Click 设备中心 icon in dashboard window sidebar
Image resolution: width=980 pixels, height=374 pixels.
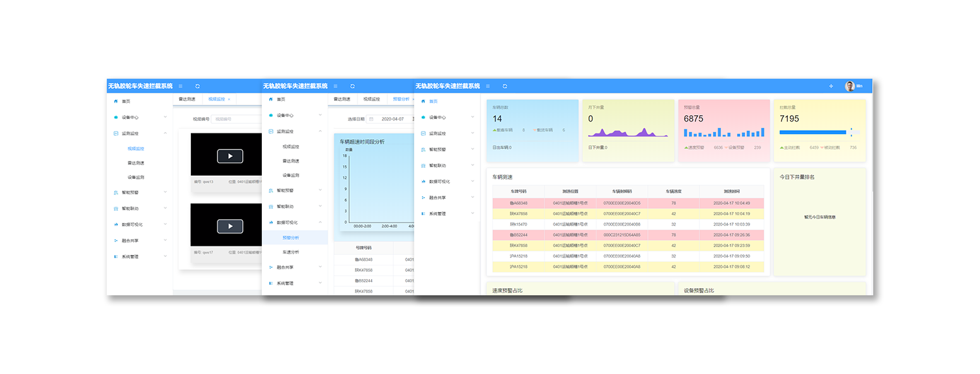click(424, 117)
